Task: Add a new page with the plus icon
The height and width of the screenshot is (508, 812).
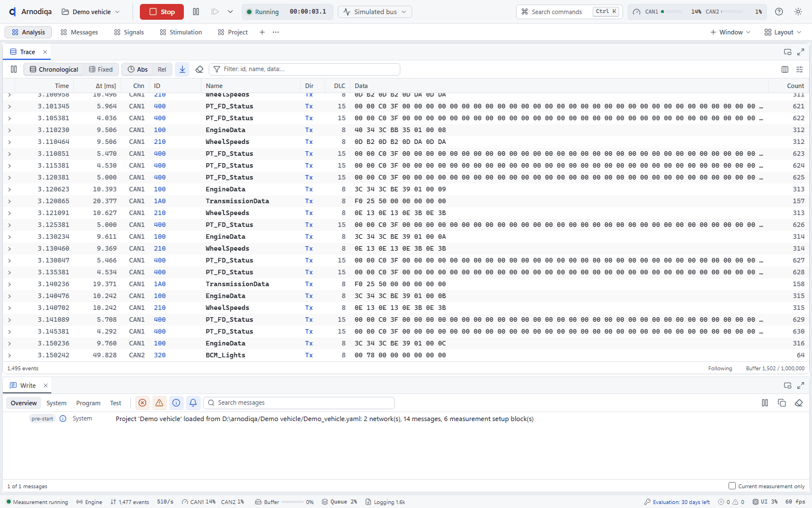Action: (x=262, y=32)
